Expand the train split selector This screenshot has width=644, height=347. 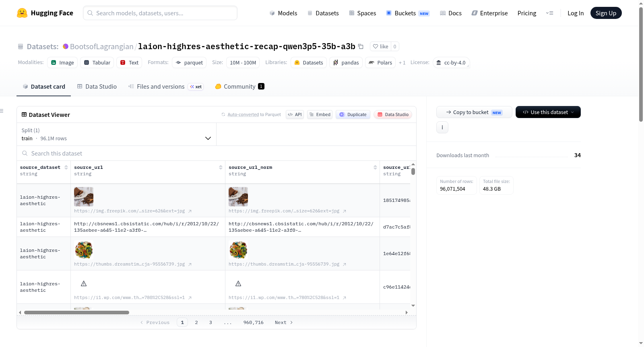[116, 134]
